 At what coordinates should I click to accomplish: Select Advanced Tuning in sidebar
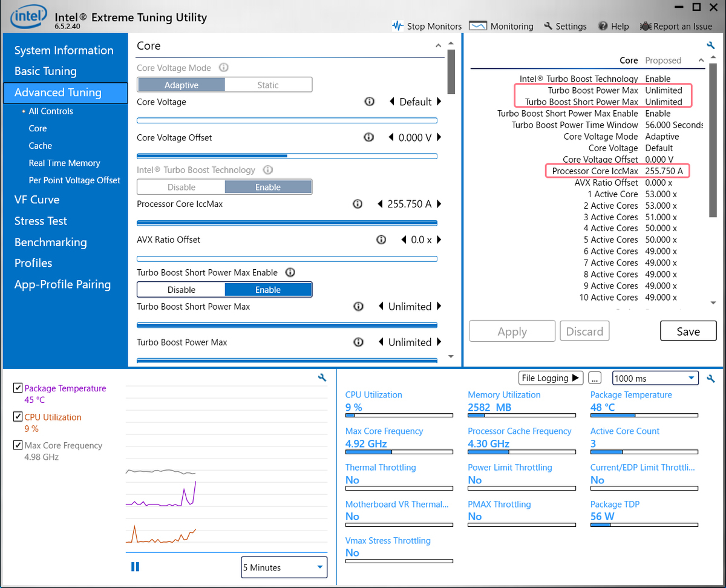coord(65,93)
